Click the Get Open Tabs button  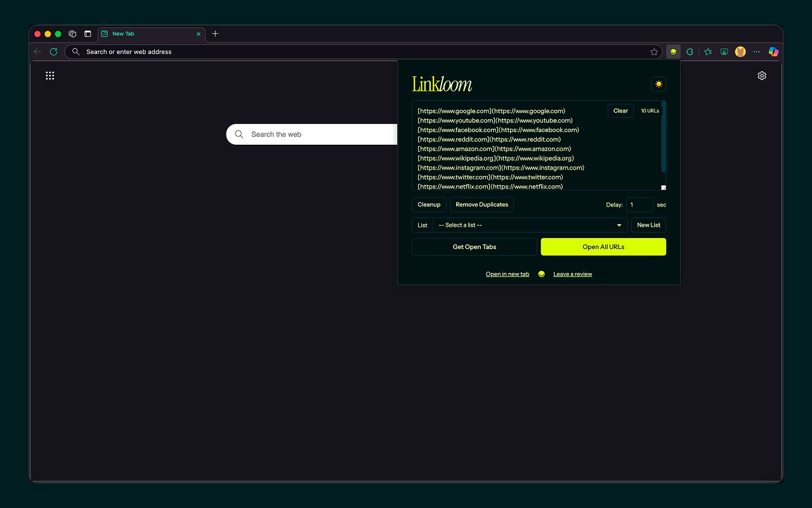(475, 247)
